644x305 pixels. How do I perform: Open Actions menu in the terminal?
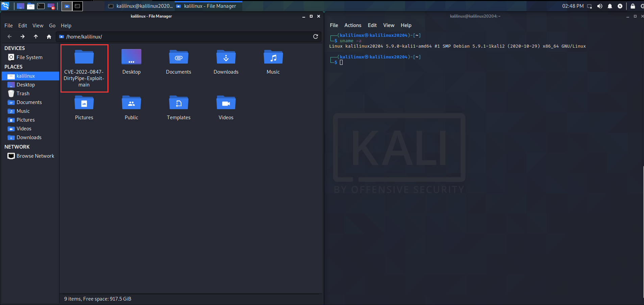(353, 25)
